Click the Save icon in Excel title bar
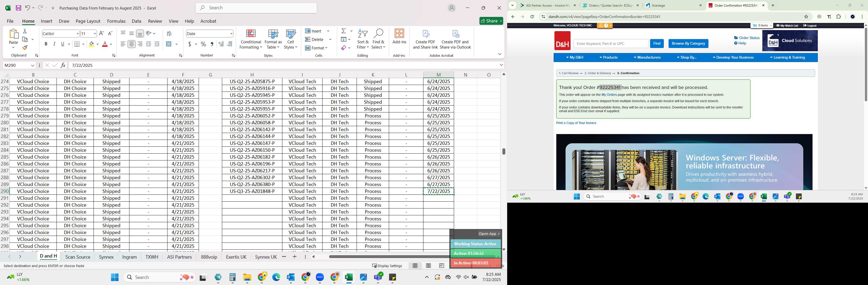The image size is (868, 285). (x=18, y=8)
